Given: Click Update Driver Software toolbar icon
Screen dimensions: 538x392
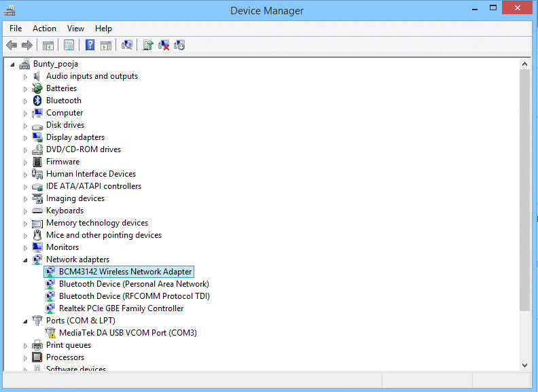Looking at the screenshot, I should (x=147, y=46).
